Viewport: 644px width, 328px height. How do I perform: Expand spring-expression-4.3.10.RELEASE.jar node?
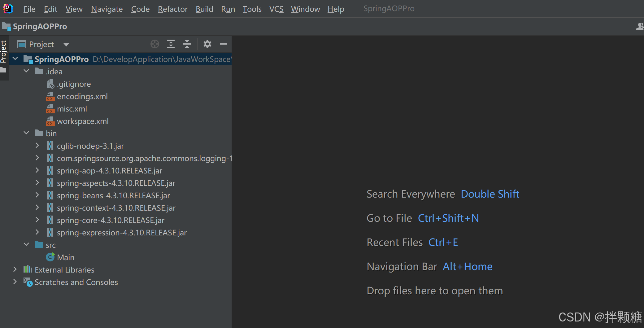pyautogui.click(x=37, y=232)
